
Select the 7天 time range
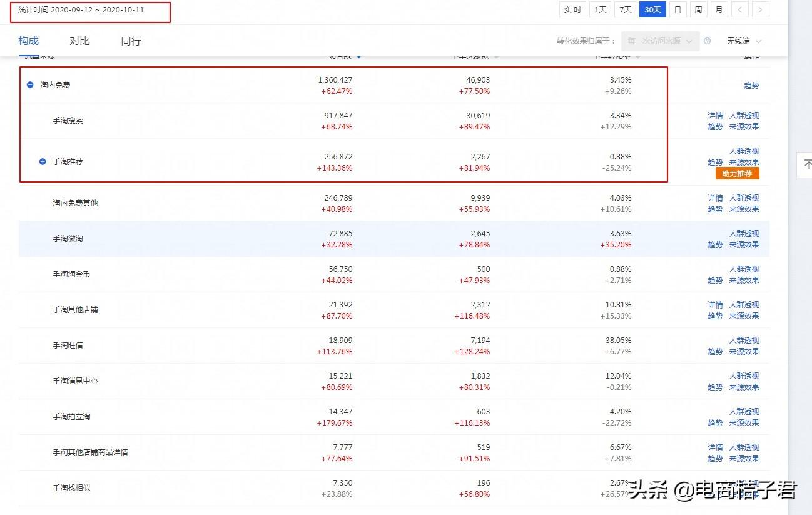[x=625, y=10]
